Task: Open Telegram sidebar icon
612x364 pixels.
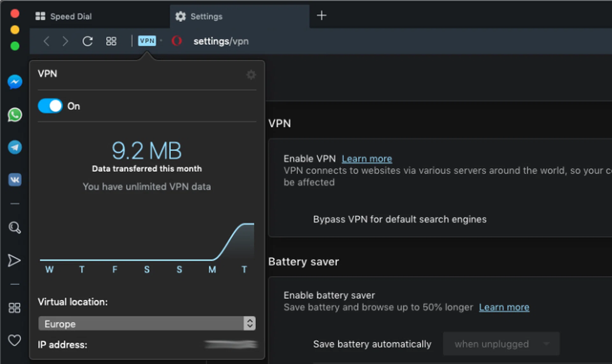Action: point(15,147)
